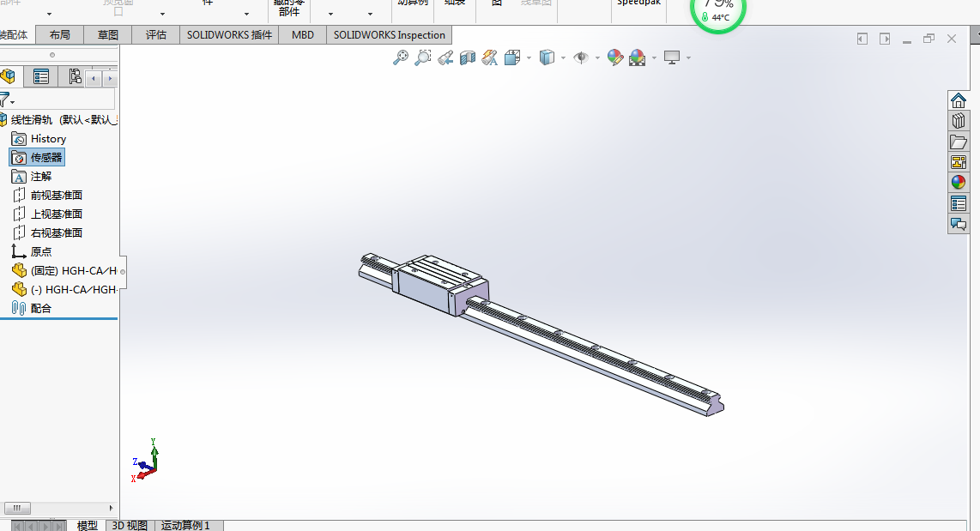This screenshot has height=531, width=980.
Task: Select the 上视基准面 plane
Action: click(47, 214)
